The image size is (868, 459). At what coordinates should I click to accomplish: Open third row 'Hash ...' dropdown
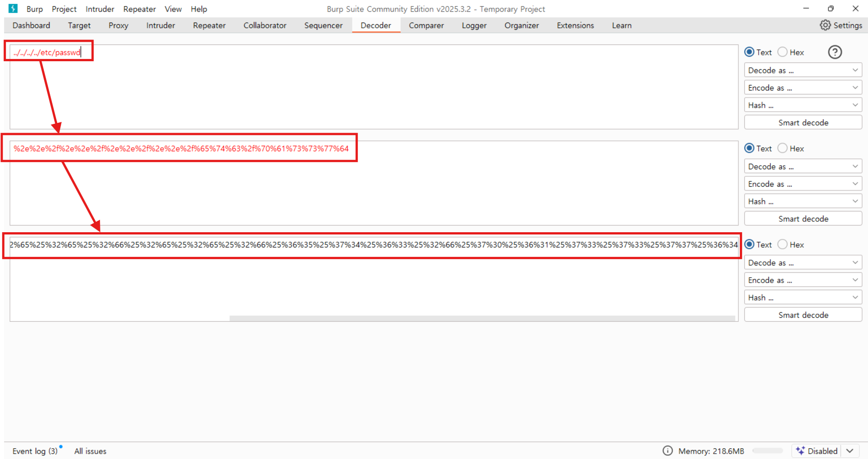[803, 297]
